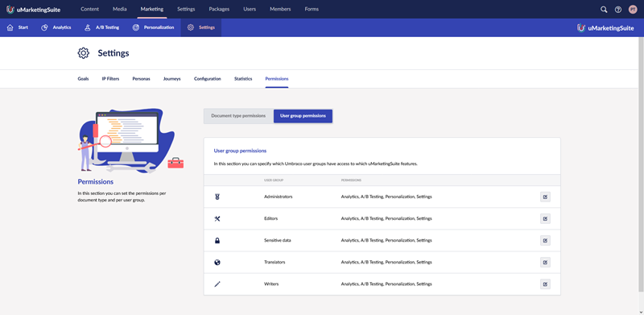Click the uMarketingSuite logo in header
The height and width of the screenshot is (315, 644).
34,9
